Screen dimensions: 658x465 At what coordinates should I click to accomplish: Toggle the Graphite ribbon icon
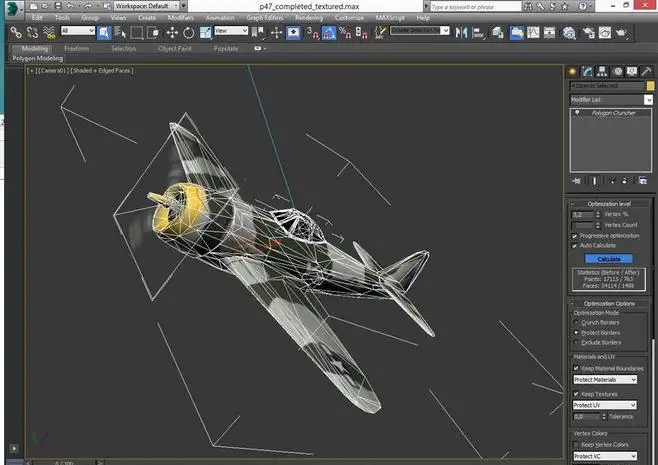(x=517, y=32)
